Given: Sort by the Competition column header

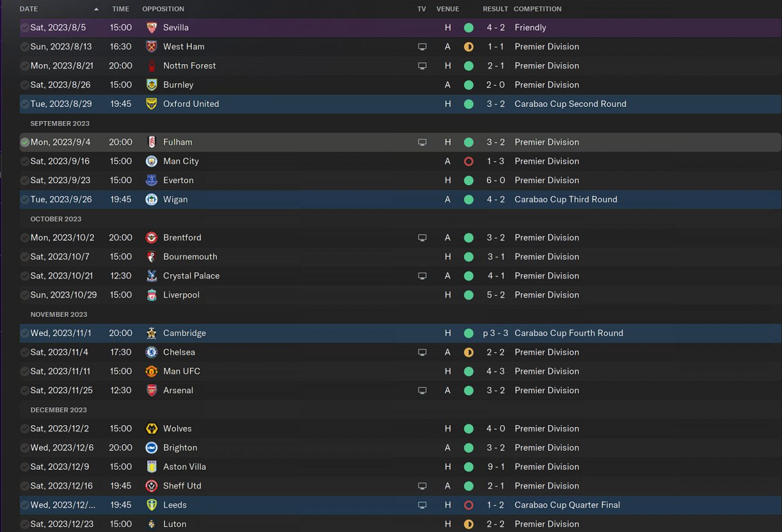Looking at the screenshot, I should [538, 9].
